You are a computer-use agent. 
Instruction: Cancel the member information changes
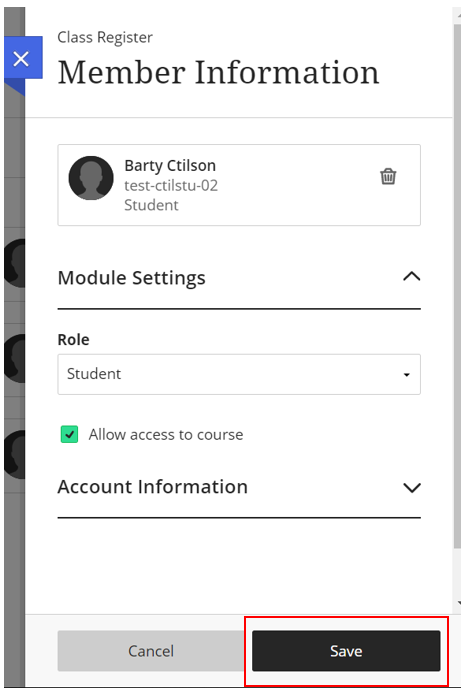point(151,651)
